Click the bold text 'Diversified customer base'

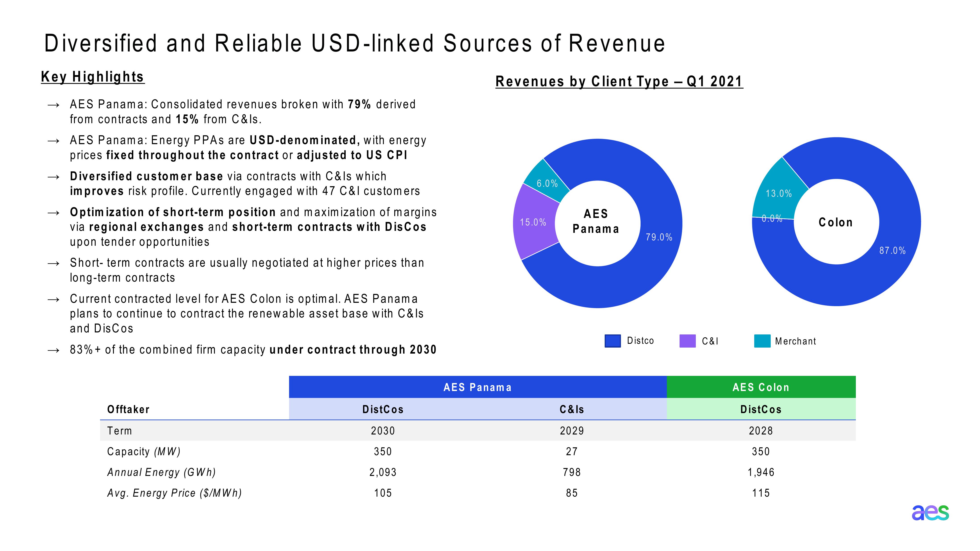tap(146, 176)
